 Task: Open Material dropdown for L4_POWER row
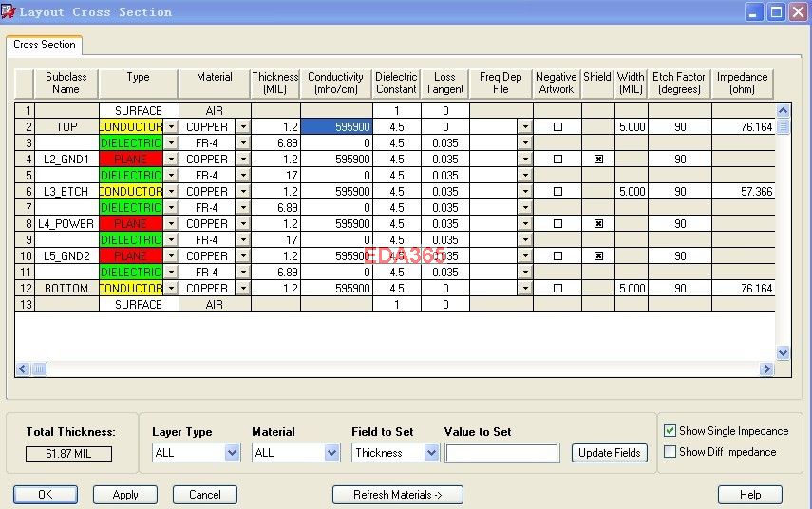(243, 224)
